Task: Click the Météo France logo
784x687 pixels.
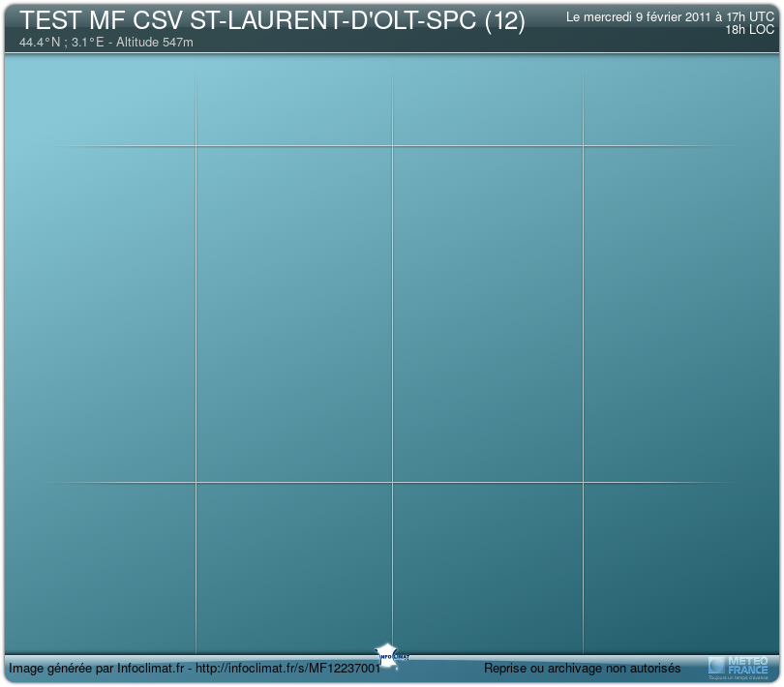Action: tap(739, 666)
